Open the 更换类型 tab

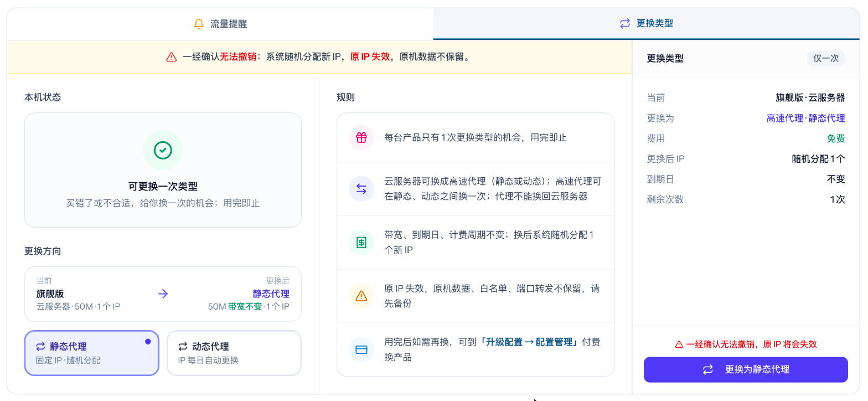647,24
